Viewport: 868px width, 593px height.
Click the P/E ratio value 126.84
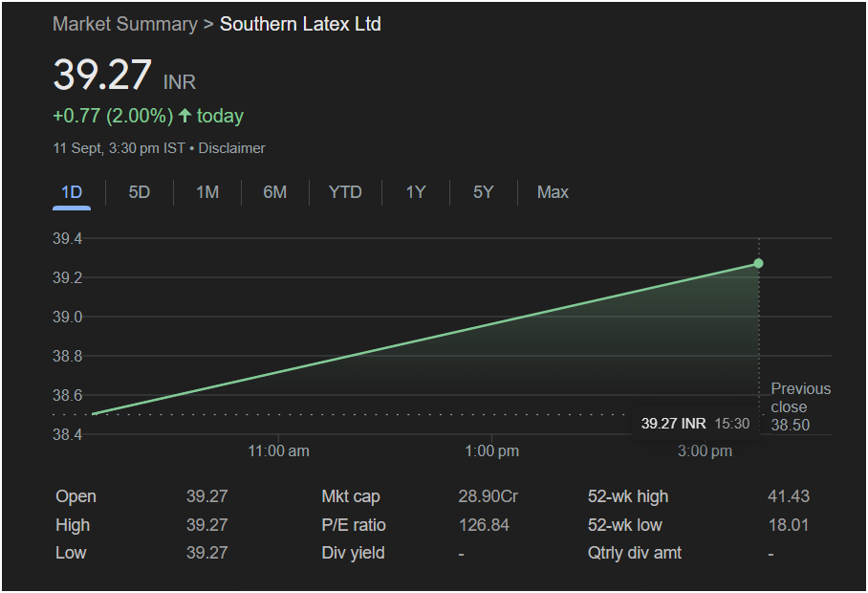coord(484,525)
